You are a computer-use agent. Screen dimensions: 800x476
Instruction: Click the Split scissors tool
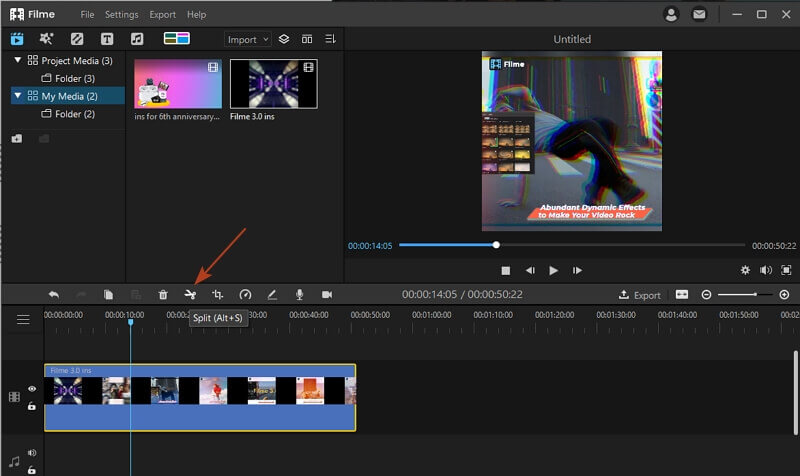point(190,294)
